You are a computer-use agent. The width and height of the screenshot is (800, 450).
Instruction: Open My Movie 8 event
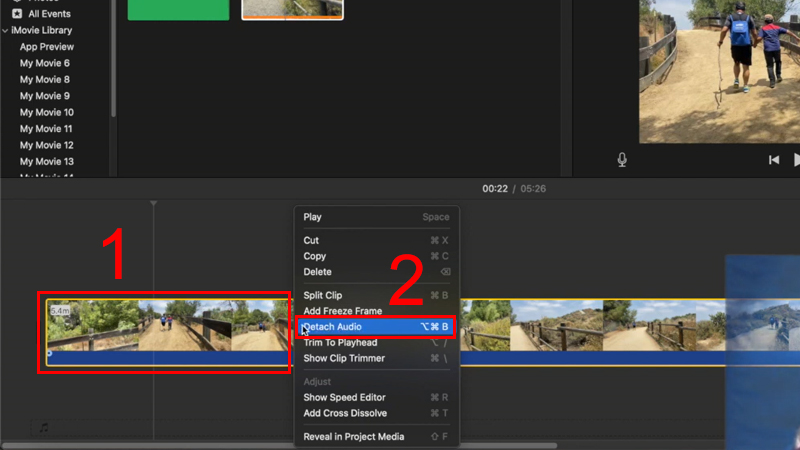point(45,80)
